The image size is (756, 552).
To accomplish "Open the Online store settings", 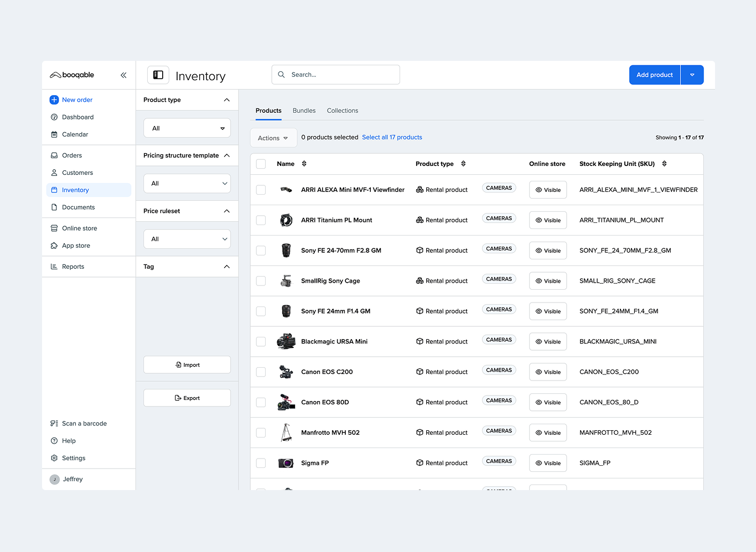I will pos(79,227).
